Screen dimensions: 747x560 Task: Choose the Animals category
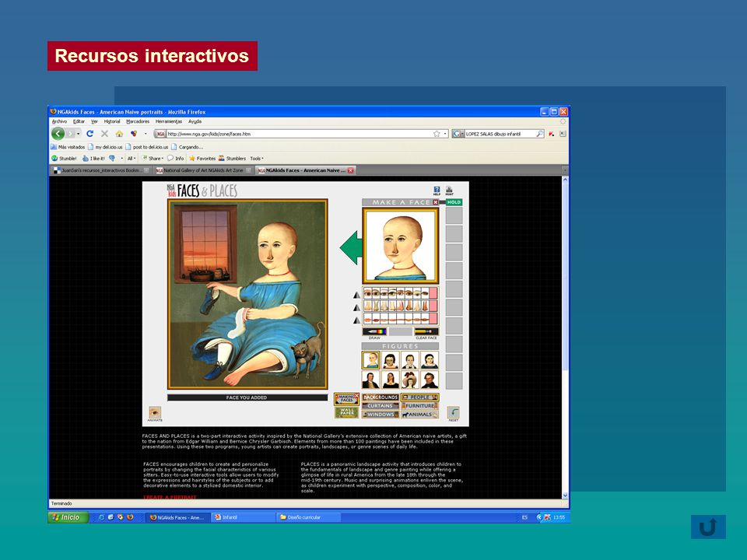coord(419,415)
